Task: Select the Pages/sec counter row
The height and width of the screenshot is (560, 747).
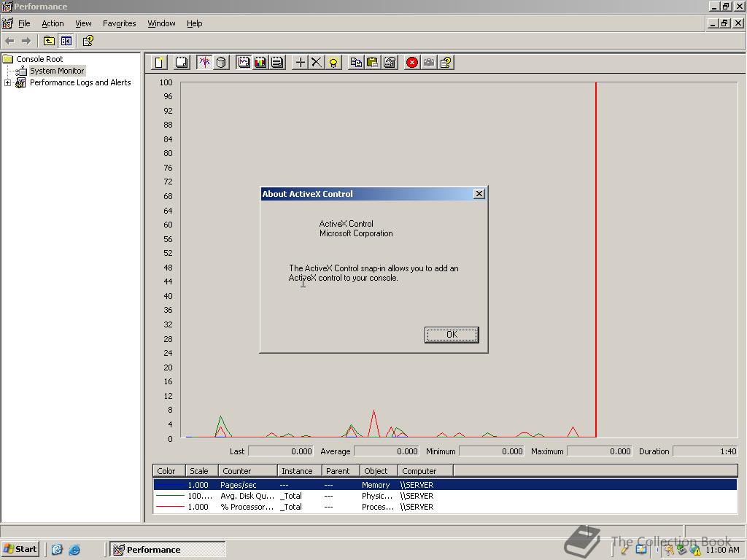Action: point(445,485)
